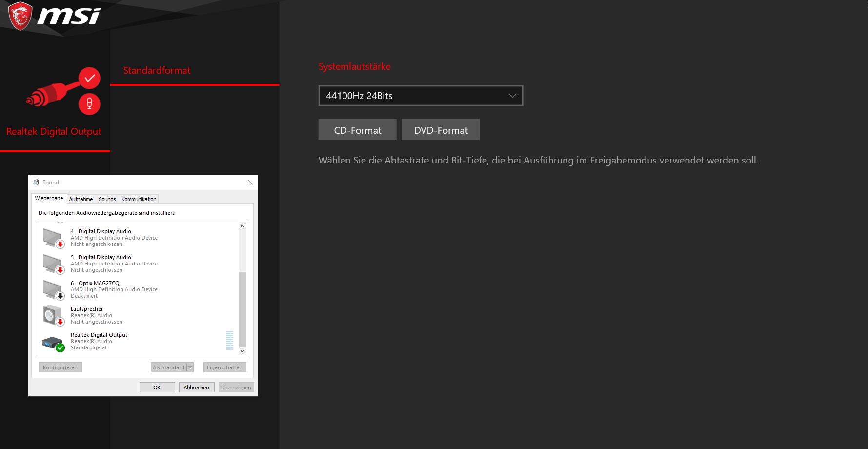Click the green level meter beside Realtek Digital Output
Image resolution: width=868 pixels, height=449 pixels.
tap(229, 341)
